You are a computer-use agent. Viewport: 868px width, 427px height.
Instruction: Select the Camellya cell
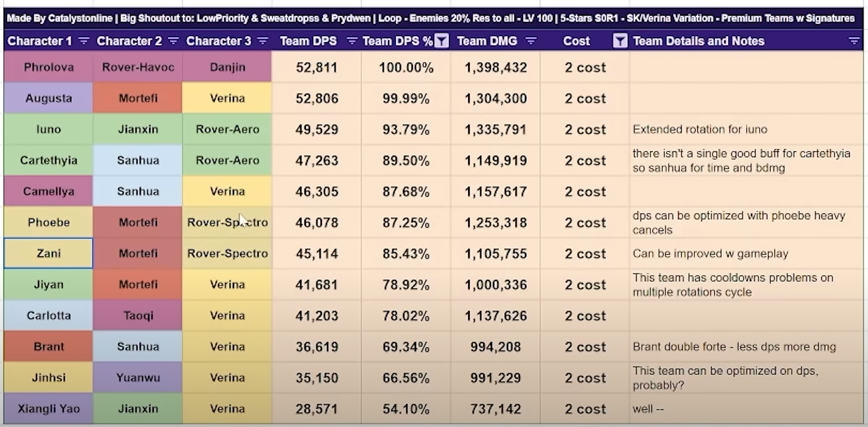point(48,191)
